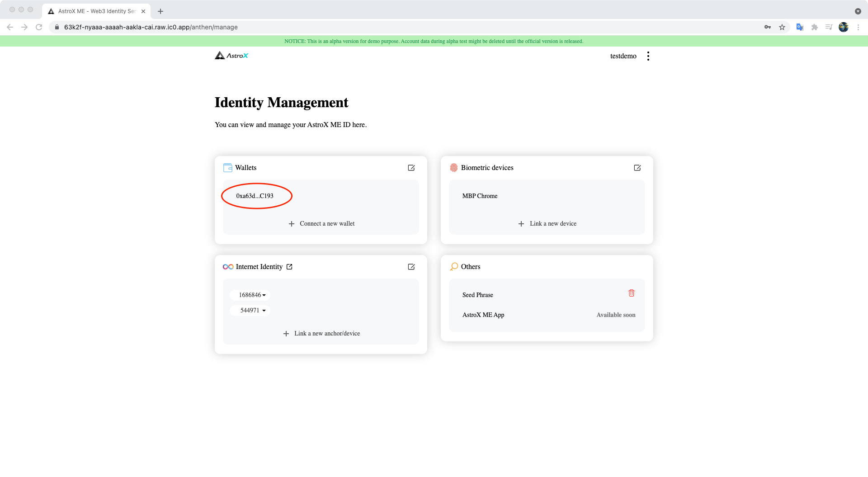Click the plus icon for new anchor

286,334
